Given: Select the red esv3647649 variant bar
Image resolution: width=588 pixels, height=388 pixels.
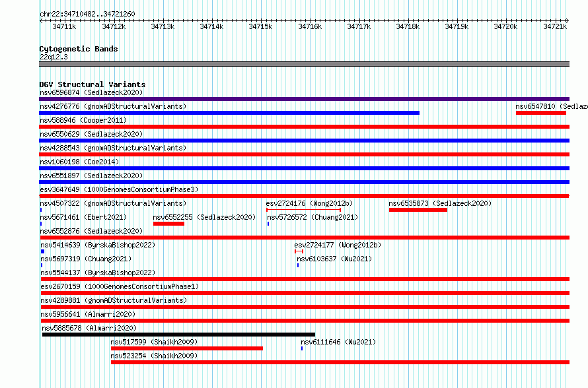Looking at the screenshot, I should pos(304,196).
